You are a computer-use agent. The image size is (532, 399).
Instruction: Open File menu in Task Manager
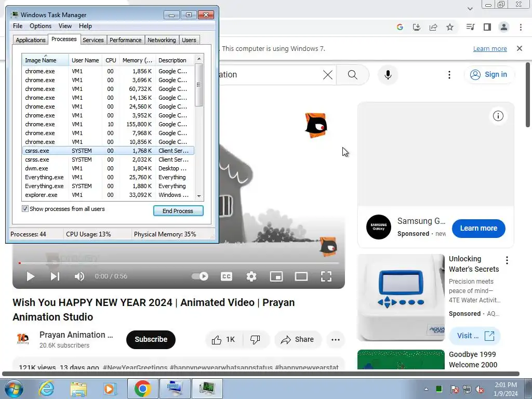pos(18,26)
